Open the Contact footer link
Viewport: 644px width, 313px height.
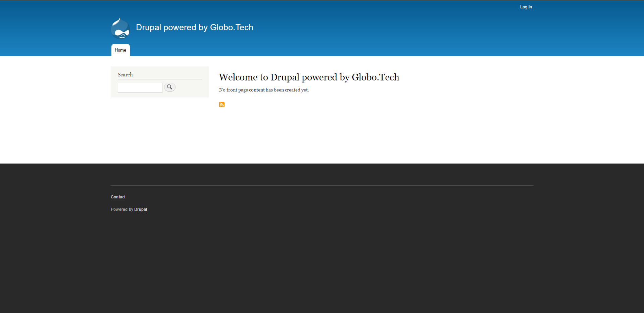tap(118, 197)
